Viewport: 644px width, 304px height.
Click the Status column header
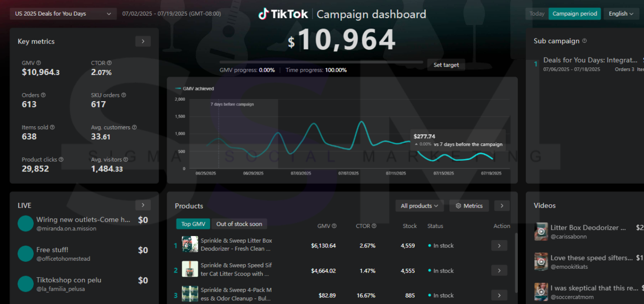435,226
